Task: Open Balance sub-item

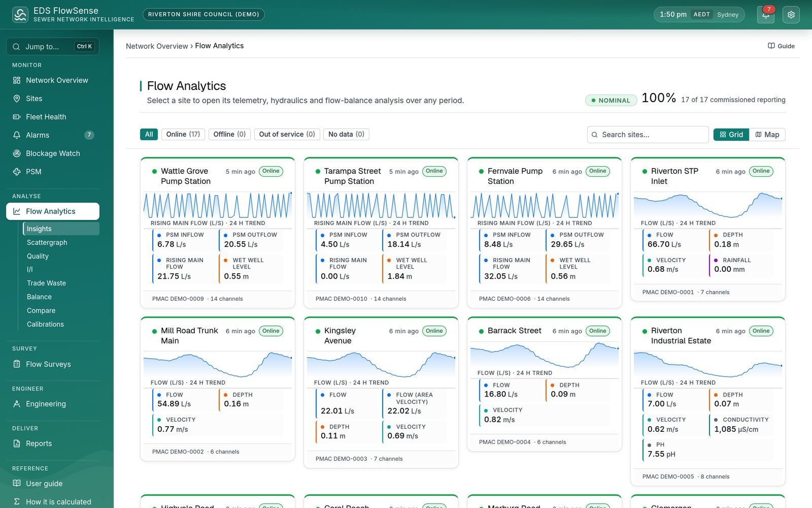Action: click(61, 297)
